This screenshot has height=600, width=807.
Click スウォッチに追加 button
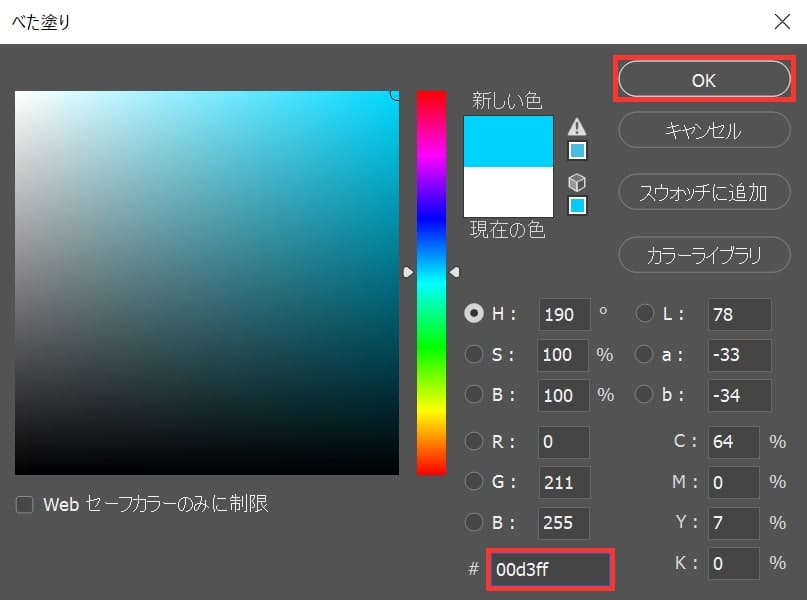(x=704, y=192)
